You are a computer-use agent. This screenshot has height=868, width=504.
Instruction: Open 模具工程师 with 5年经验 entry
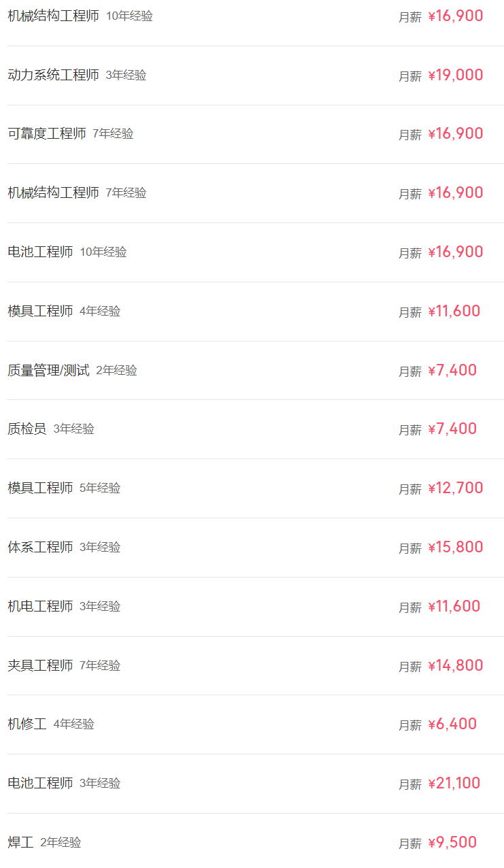click(x=40, y=488)
